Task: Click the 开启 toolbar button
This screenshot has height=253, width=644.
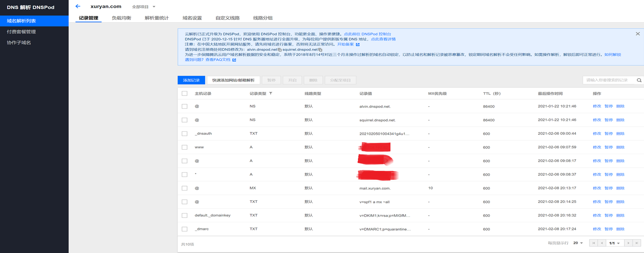Action: [292, 80]
